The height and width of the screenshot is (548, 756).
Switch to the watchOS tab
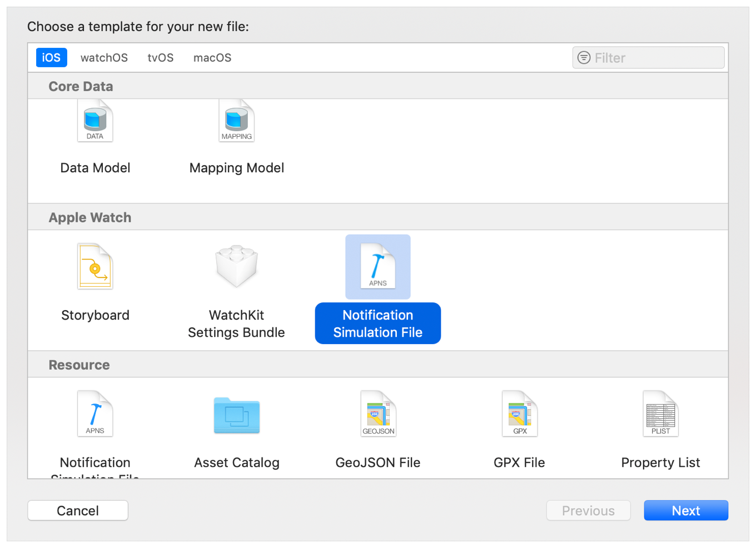click(x=104, y=58)
